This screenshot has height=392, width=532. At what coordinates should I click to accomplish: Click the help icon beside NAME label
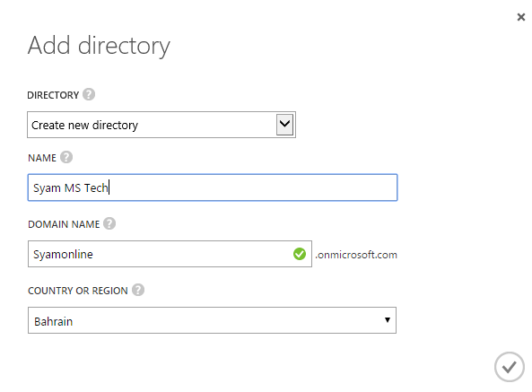pos(66,157)
